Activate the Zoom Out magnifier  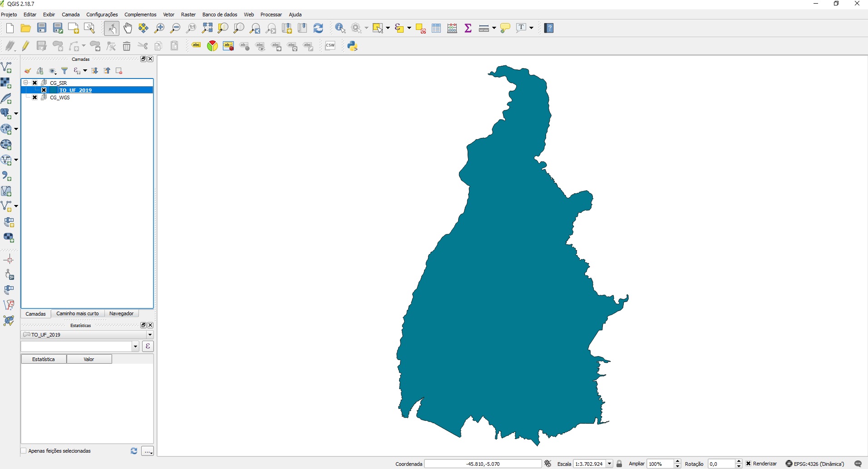point(175,28)
